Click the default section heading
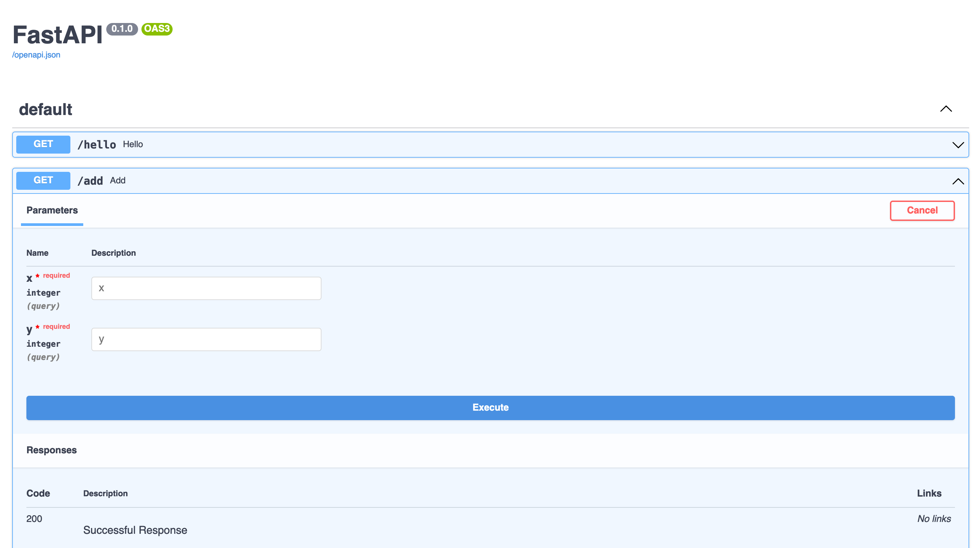 tap(46, 110)
